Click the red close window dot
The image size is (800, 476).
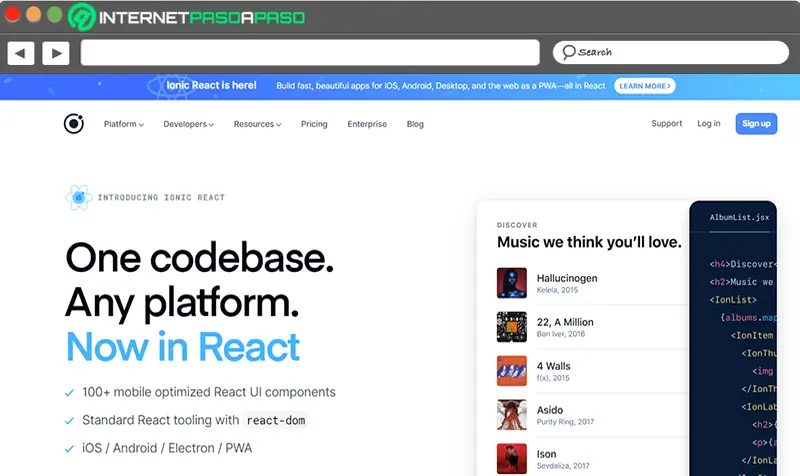pyautogui.click(x=12, y=14)
